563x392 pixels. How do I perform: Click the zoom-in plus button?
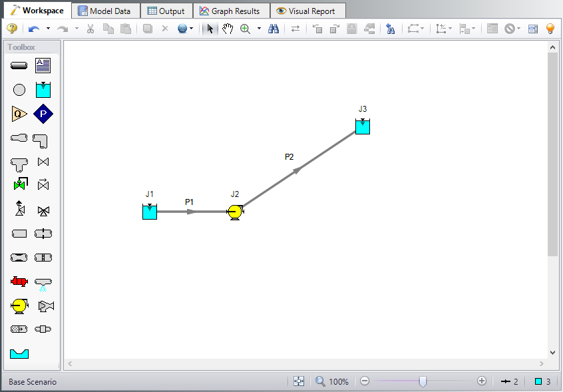482,381
